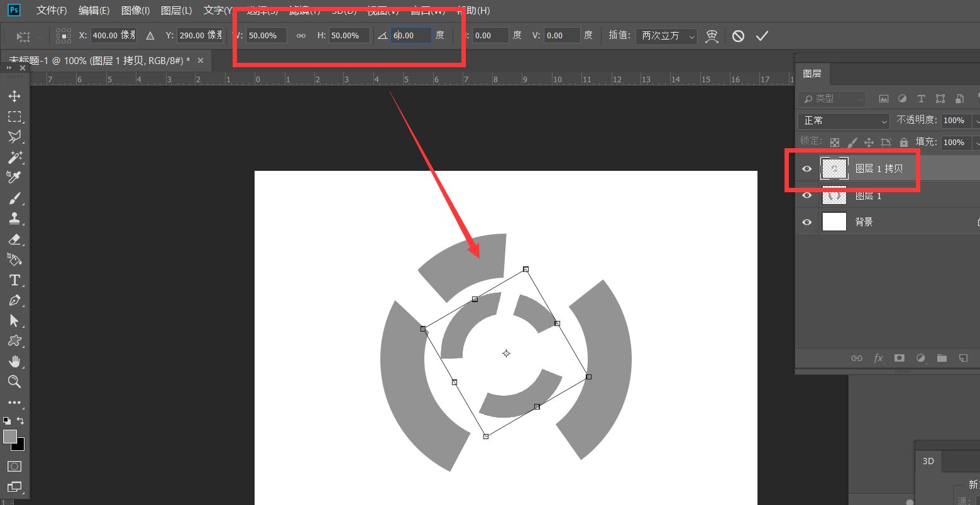Screen dimensions: 980x505
Task: Filter layers by pixel layers
Action: pyautogui.click(x=884, y=99)
